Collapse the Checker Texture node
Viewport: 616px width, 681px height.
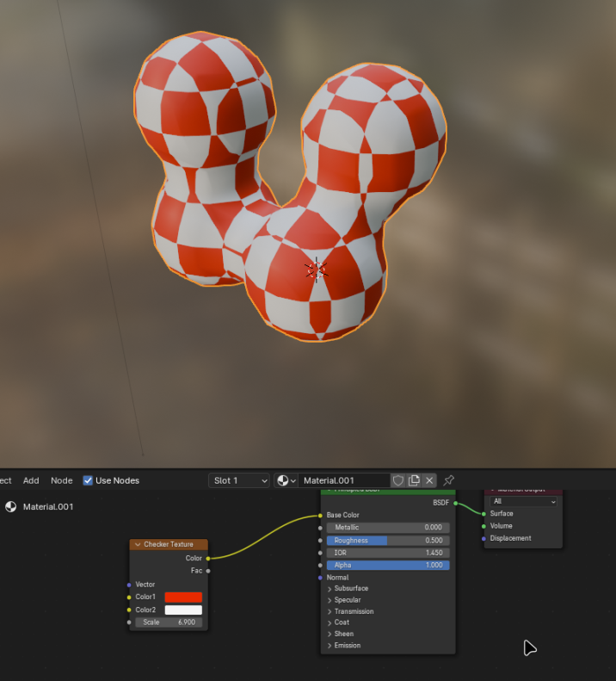(138, 544)
